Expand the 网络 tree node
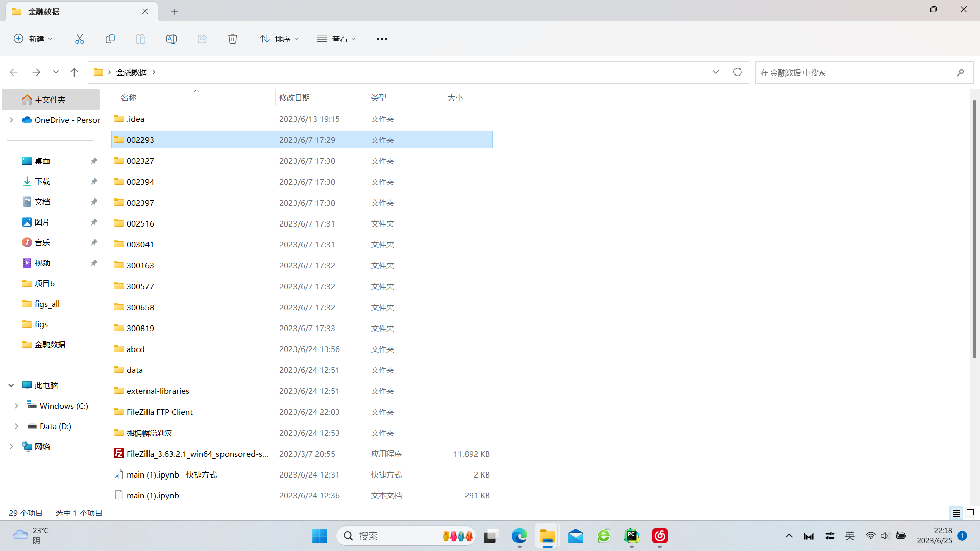 tap(11, 446)
